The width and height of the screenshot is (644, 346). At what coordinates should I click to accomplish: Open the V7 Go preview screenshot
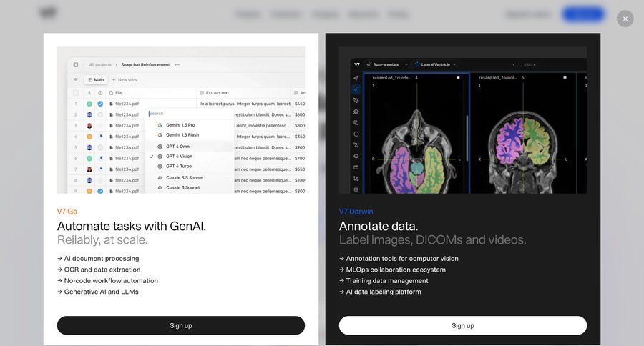(x=181, y=120)
